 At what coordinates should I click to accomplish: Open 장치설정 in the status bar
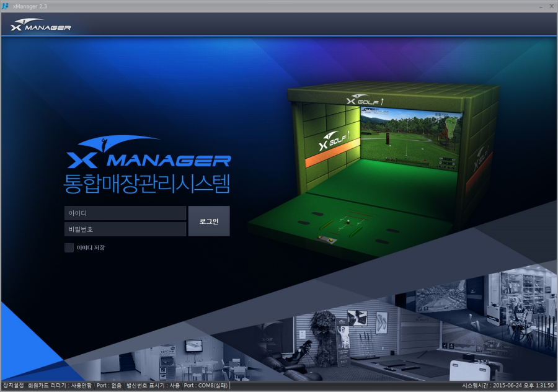click(14, 385)
